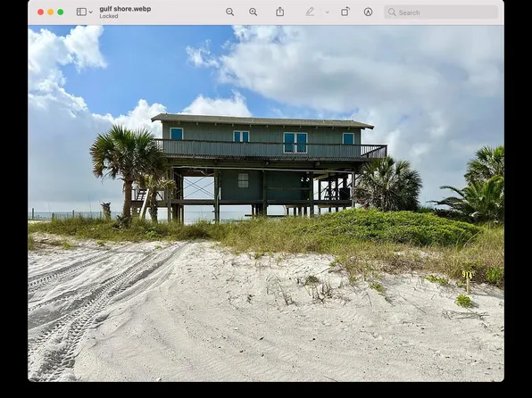Click the gulf shore.webp title
532x398 pixels.
[125, 9]
